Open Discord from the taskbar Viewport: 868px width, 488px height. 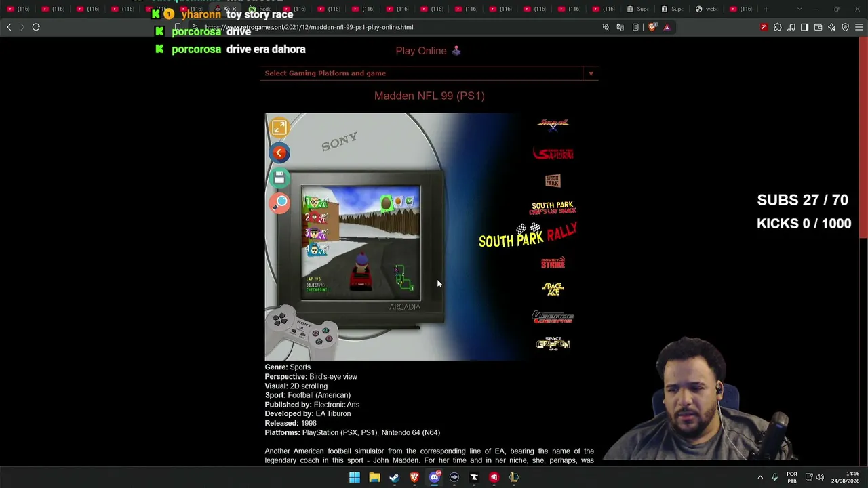(x=434, y=477)
